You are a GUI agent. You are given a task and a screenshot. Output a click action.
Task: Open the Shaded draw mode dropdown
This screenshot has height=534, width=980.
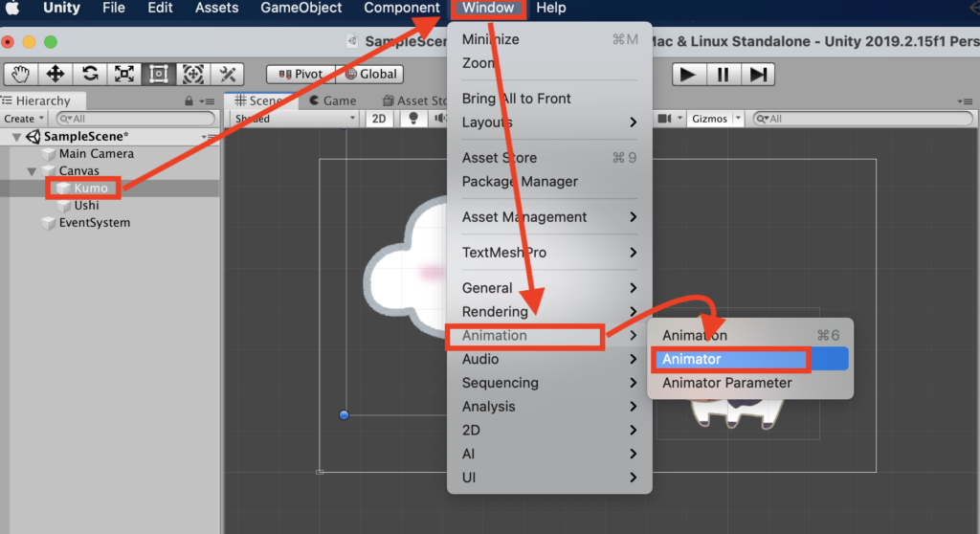295,119
